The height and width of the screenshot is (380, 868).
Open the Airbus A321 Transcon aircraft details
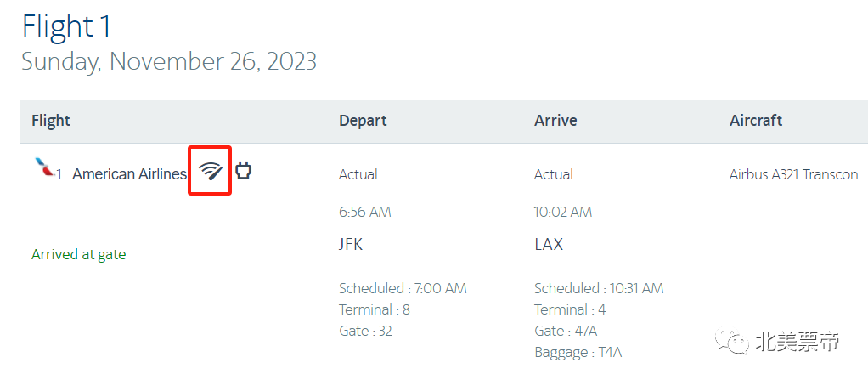(793, 174)
